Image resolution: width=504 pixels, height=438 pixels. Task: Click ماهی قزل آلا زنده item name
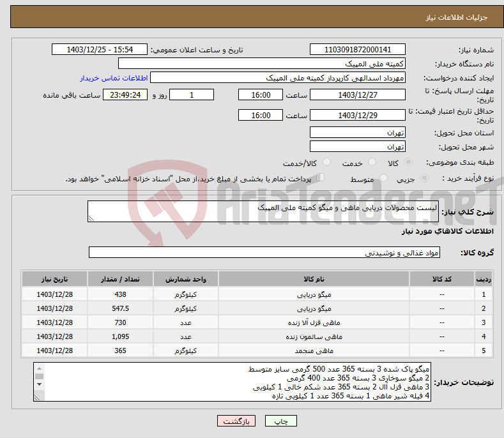click(x=314, y=322)
